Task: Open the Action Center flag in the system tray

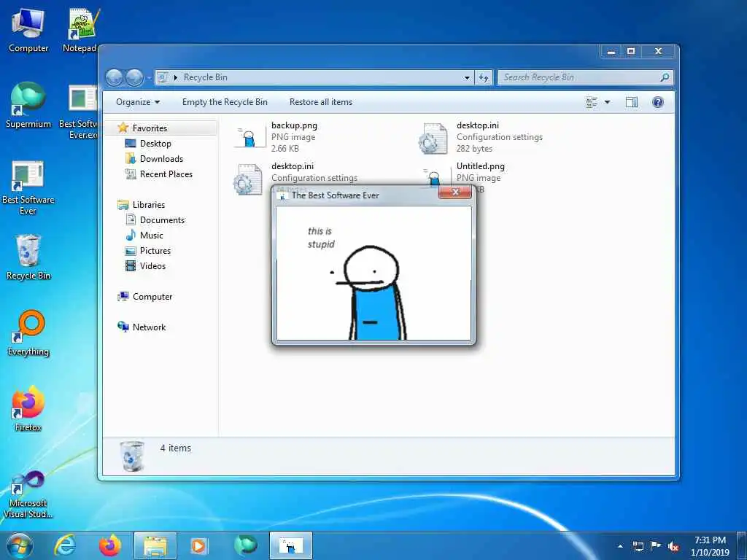Action: pyautogui.click(x=656, y=546)
